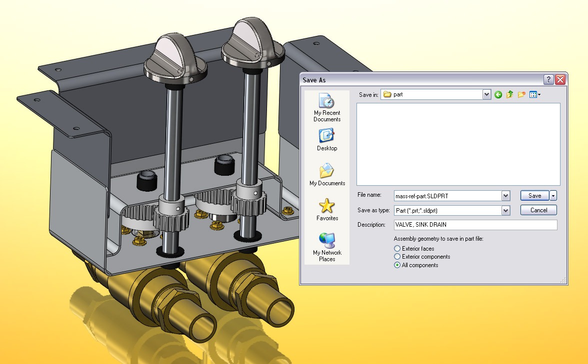The width and height of the screenshot is (588, 364).
Task: Select Favorites star icon
Action: tap(327, 209)
